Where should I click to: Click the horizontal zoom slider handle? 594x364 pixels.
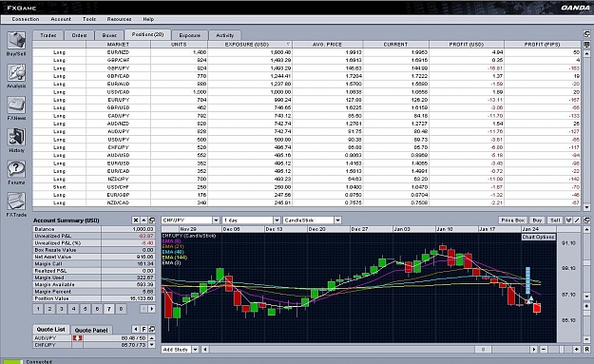[562, 349]
